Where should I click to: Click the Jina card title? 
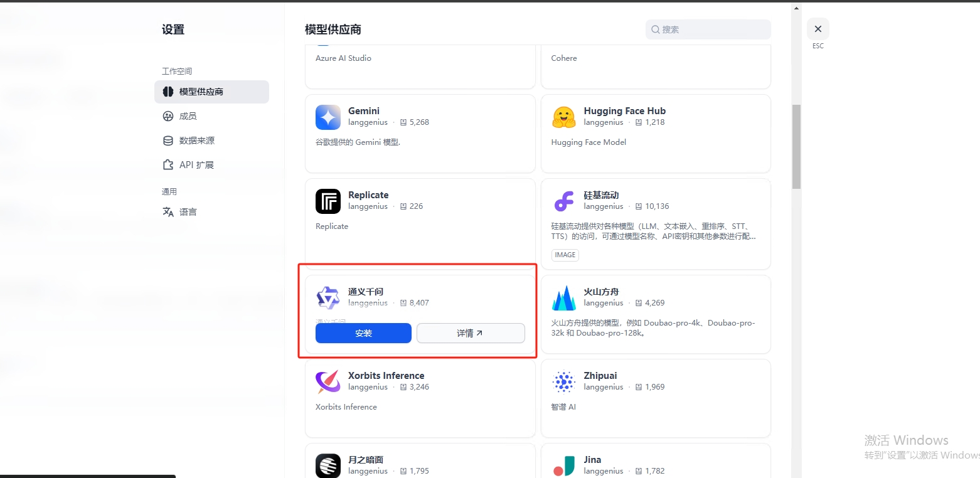tap(592, 460)
